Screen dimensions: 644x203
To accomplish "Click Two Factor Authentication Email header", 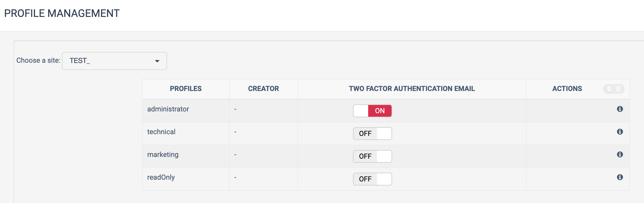I will point(412,89).
